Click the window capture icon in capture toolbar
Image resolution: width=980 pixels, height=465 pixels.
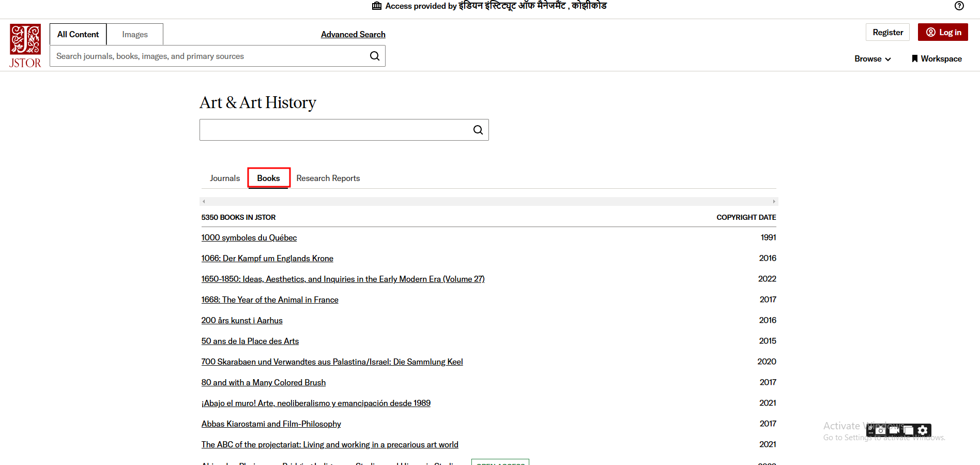(x=908, y=430)
